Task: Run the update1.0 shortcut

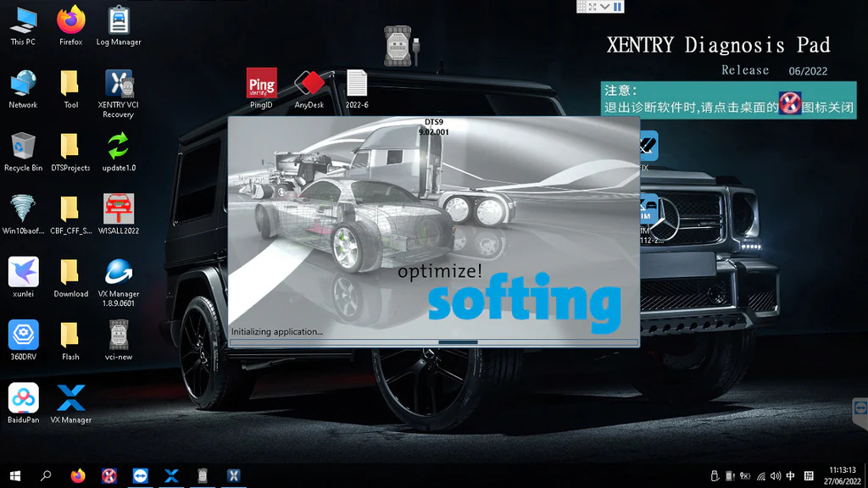Action: [119, 152]
